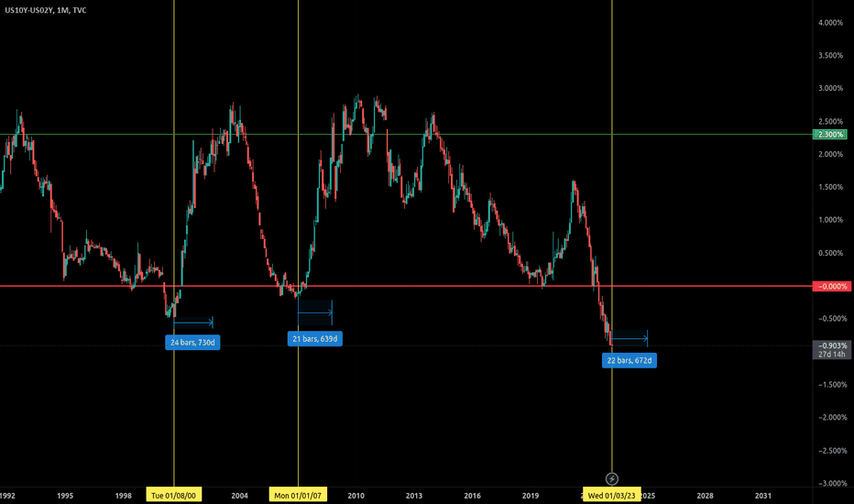This screenshot has width=854, height=504.
Task: Click the 1995 time axis label
Action: [65, 496]
